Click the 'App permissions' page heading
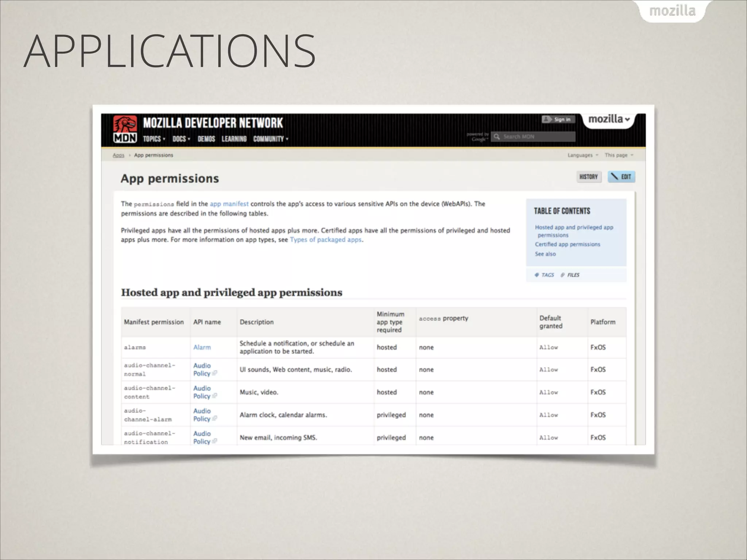Viewport: 747px width, 560px height. click(x=170, y=178)
